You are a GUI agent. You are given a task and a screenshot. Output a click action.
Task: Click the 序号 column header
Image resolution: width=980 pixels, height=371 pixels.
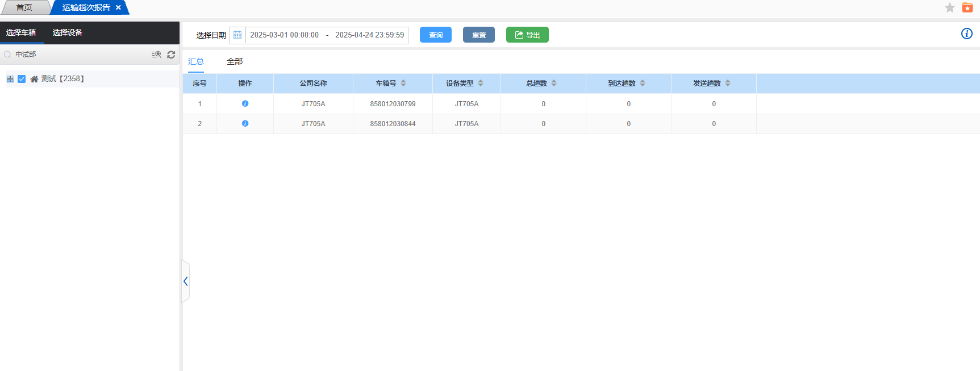point(199,84)
